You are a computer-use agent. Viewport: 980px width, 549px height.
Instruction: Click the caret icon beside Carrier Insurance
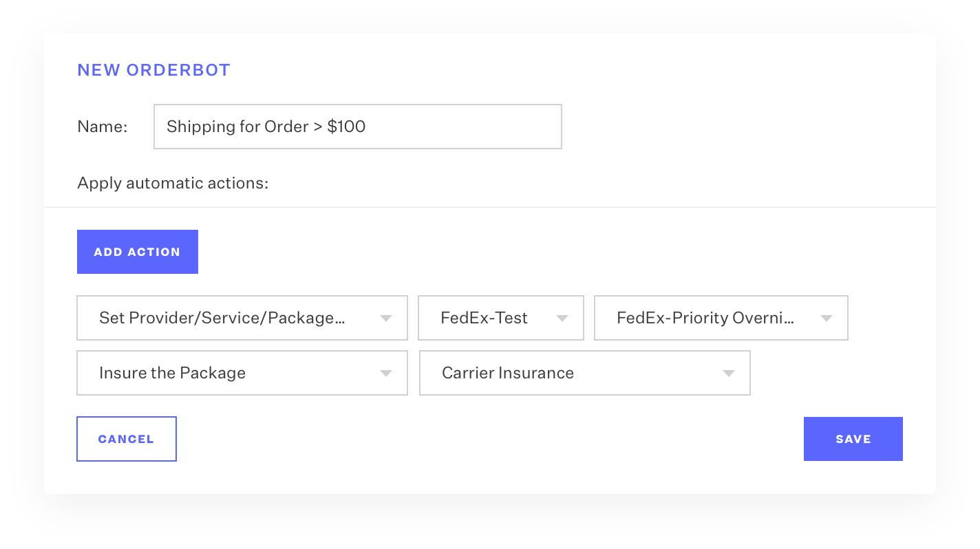coord(729,374)
